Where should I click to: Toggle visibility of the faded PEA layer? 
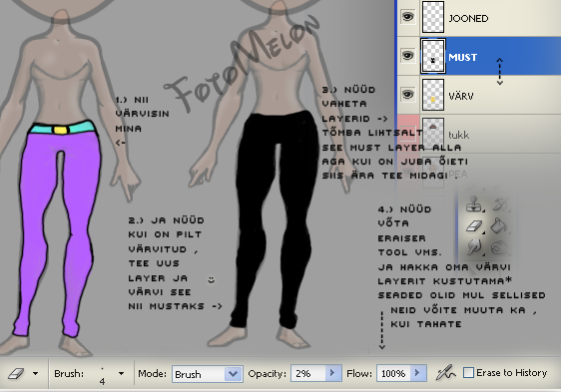coord(407,173)
